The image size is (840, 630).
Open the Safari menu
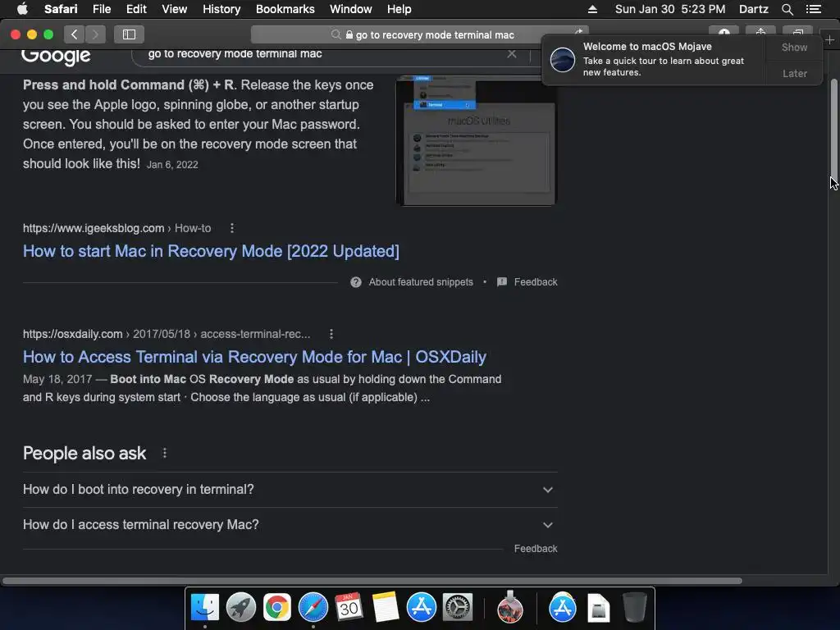point(61,9)
